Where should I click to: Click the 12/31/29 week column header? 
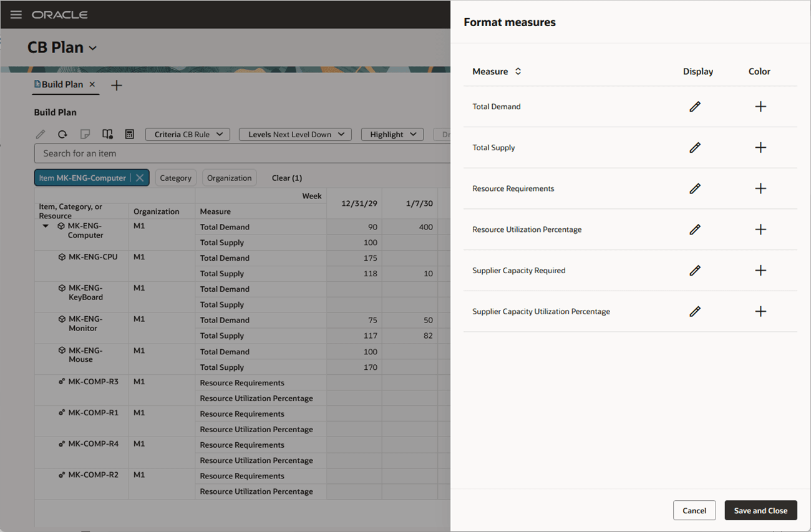(x=354, y=203)
